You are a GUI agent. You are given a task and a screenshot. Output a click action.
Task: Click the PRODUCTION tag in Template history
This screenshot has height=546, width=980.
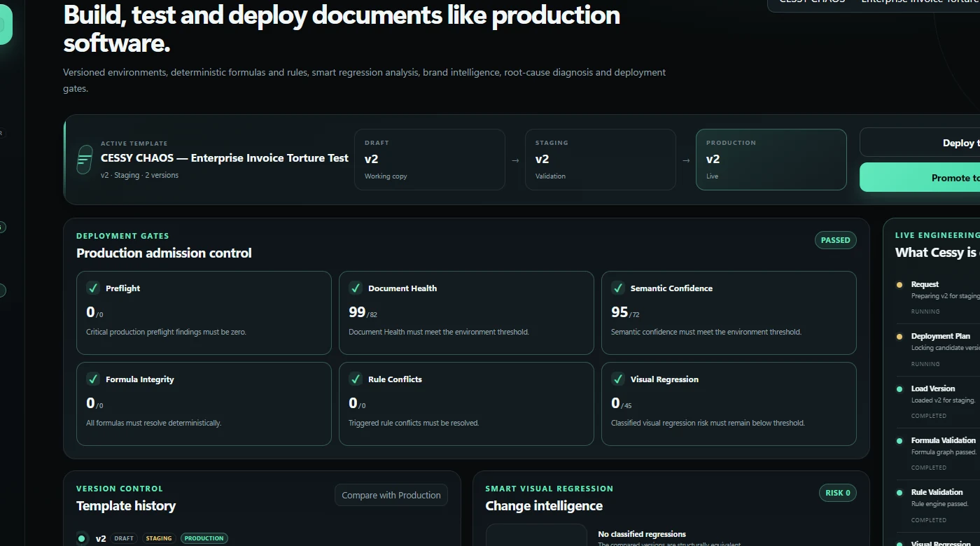tap(204, 538)
